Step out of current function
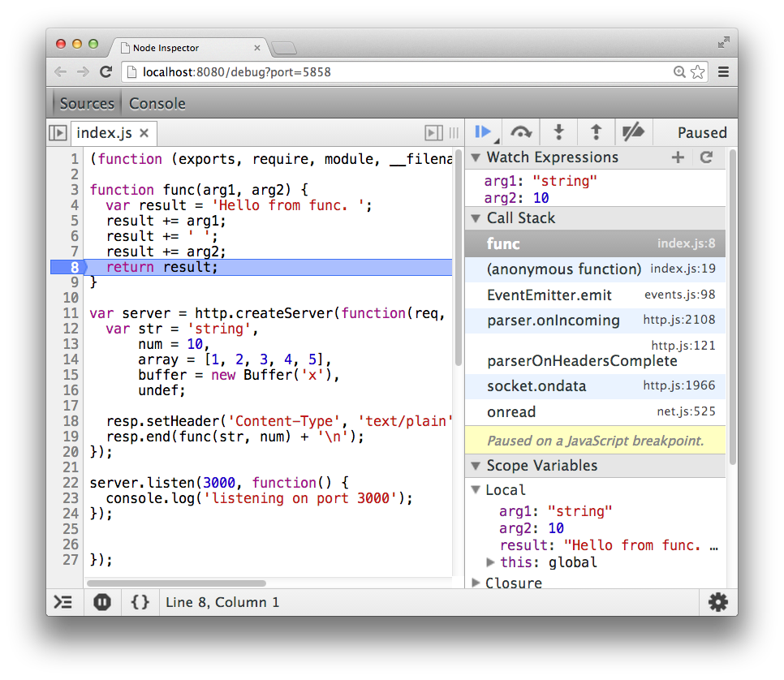The height and width of the screenshot is (680, 784). pyautogui.click(x=596, y=132)
